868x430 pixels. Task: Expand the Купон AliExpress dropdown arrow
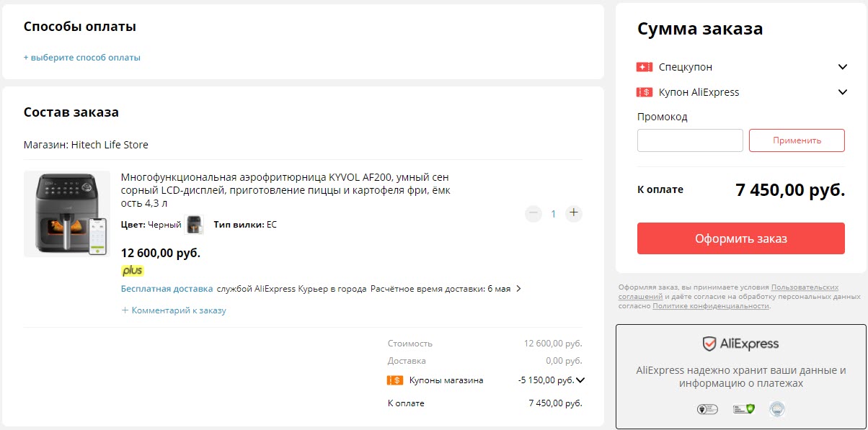(842, 92)
